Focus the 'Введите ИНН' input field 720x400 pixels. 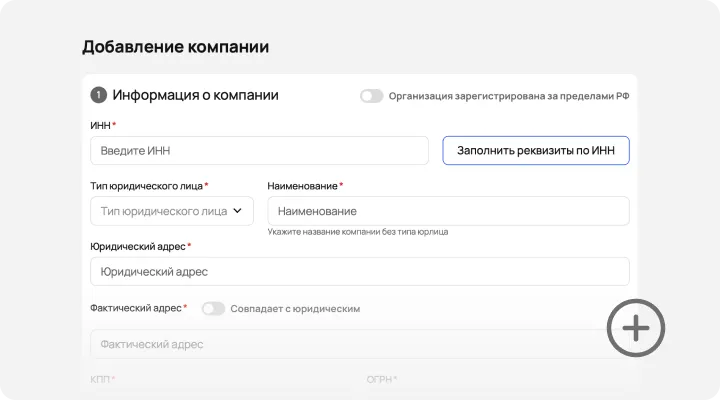[x=259, y=151]
